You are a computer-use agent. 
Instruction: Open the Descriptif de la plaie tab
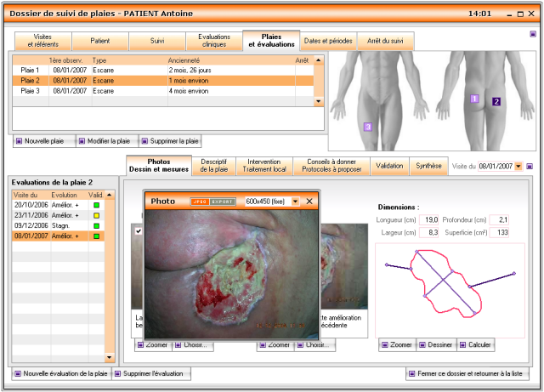tap(213, 166)
